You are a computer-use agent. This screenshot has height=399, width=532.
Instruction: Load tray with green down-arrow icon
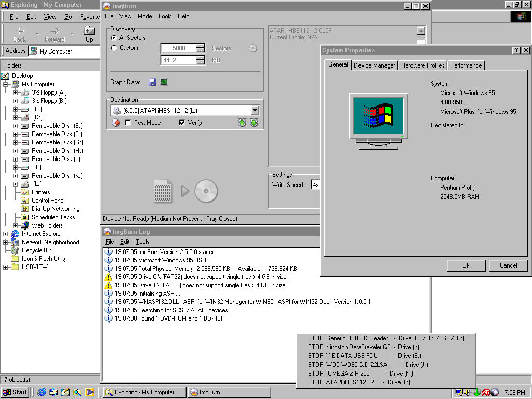pos(254,123)
